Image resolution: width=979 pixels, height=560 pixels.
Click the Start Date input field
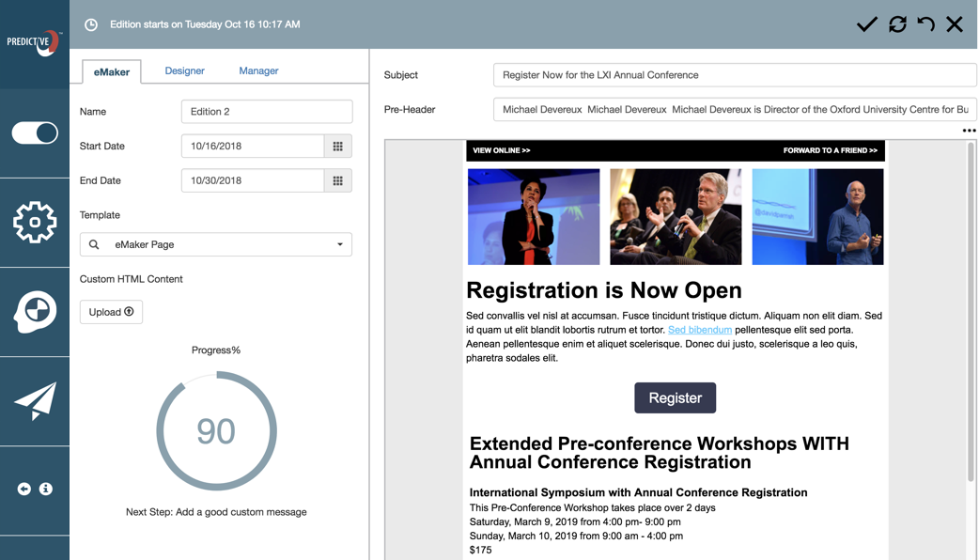click(x=253, y=146)
